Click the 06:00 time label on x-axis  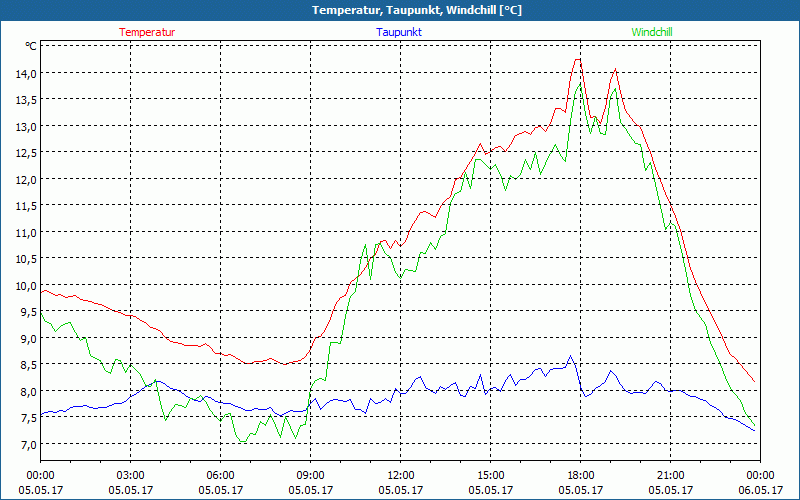point(220,476)
